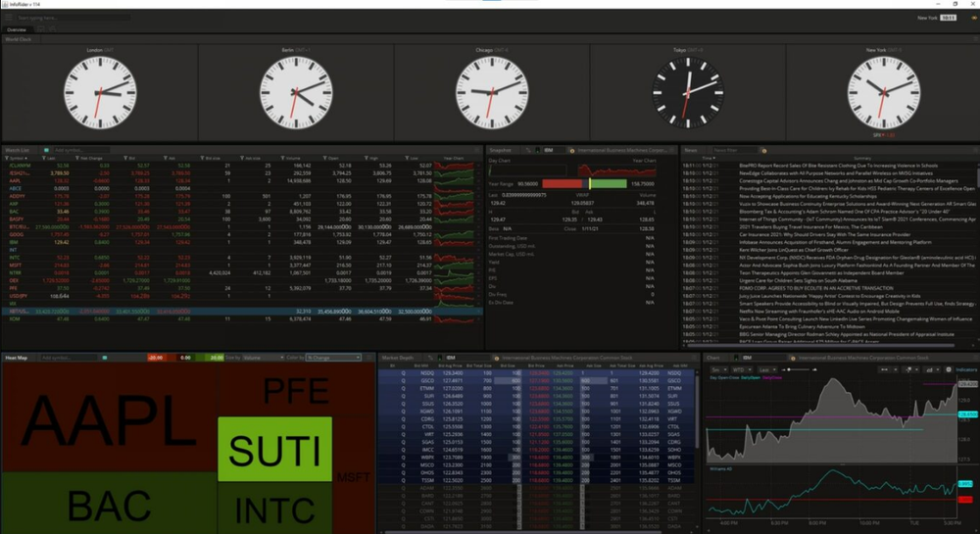Open the Overview tab

(17, 29)
